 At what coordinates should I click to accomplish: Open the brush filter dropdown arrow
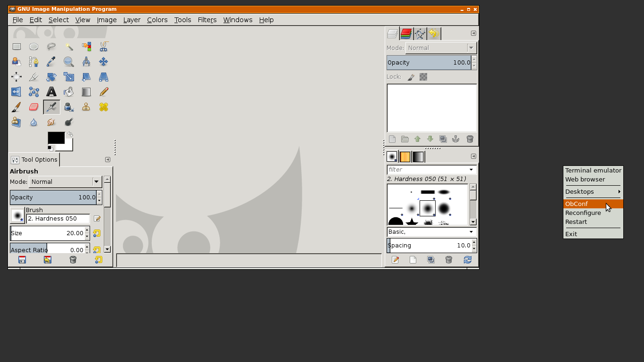click(471, 170)
